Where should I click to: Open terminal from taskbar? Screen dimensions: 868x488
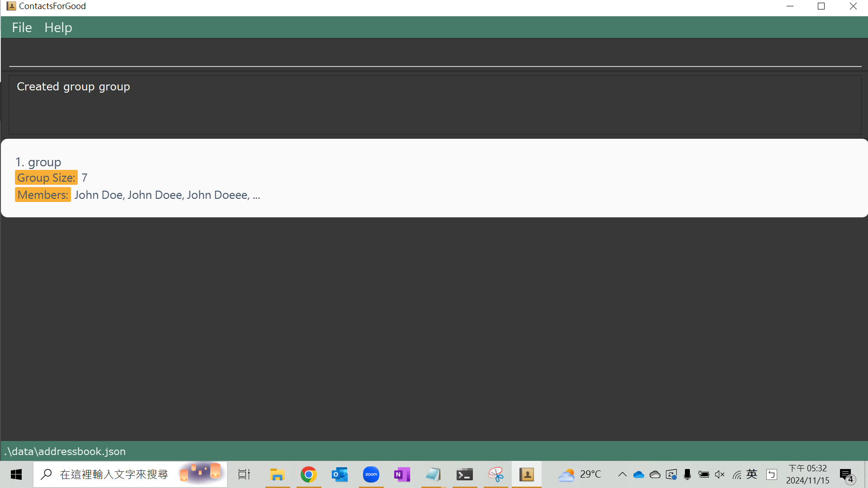[x=464, y=474]
